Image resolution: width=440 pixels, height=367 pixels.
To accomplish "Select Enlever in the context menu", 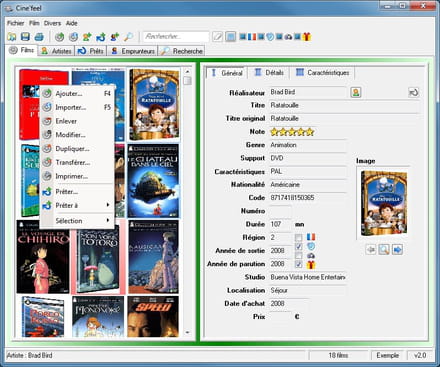I will [77, 121].
